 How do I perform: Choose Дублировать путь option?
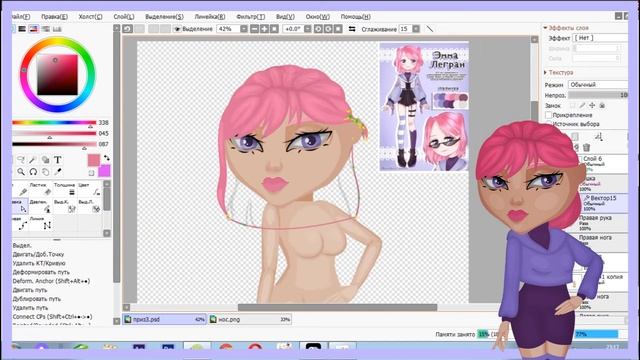[x=36, y=299]
